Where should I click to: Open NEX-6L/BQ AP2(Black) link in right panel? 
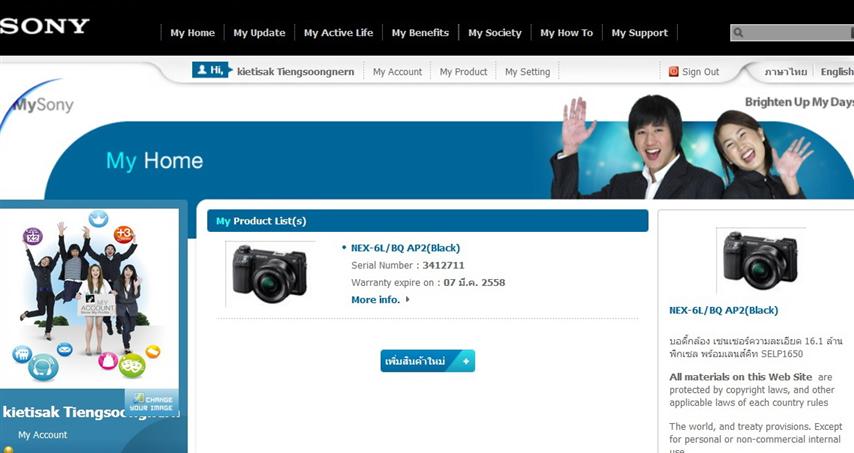click(x=723, y=310)
